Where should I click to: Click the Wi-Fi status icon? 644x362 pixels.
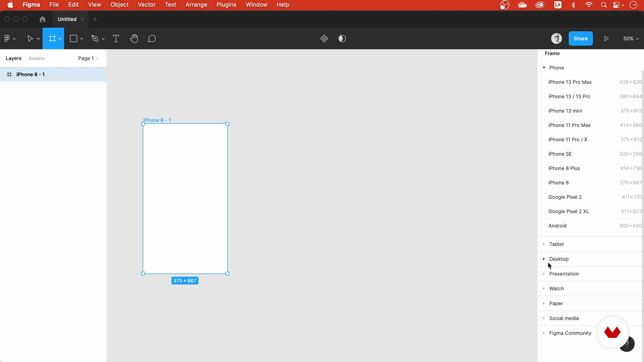tap(589, 5)
